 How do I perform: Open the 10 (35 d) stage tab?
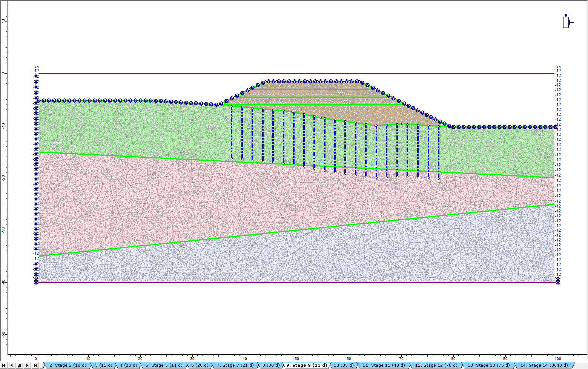343,365
